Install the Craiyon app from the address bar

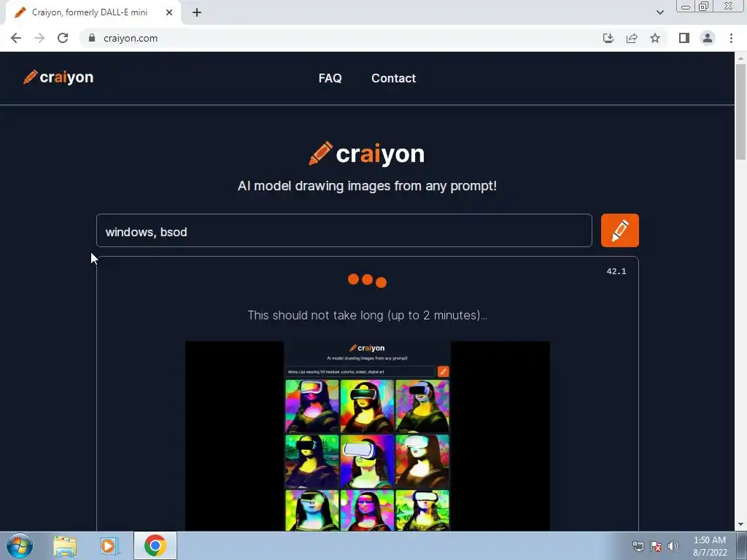pyautogui.click(x=608, y=38)
